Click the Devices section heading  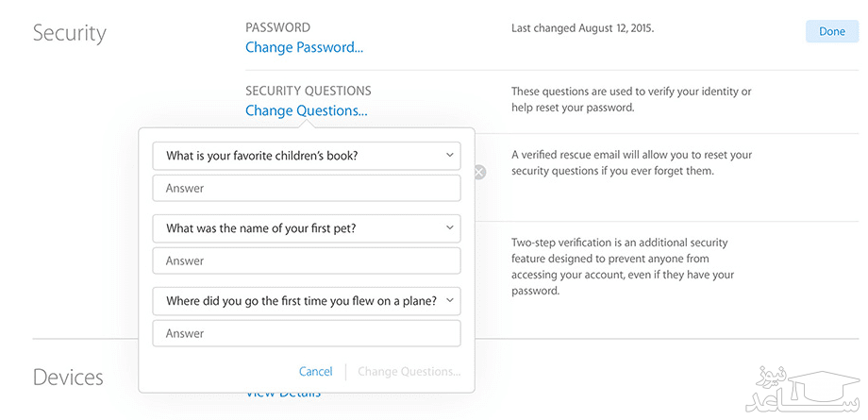pyautogui.click(x=68, y=378)
